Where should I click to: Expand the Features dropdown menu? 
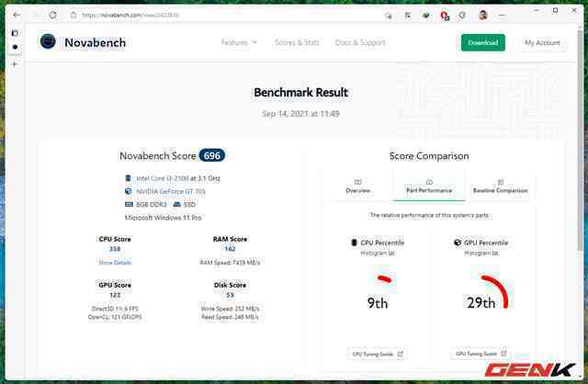[x=239, y=42]
